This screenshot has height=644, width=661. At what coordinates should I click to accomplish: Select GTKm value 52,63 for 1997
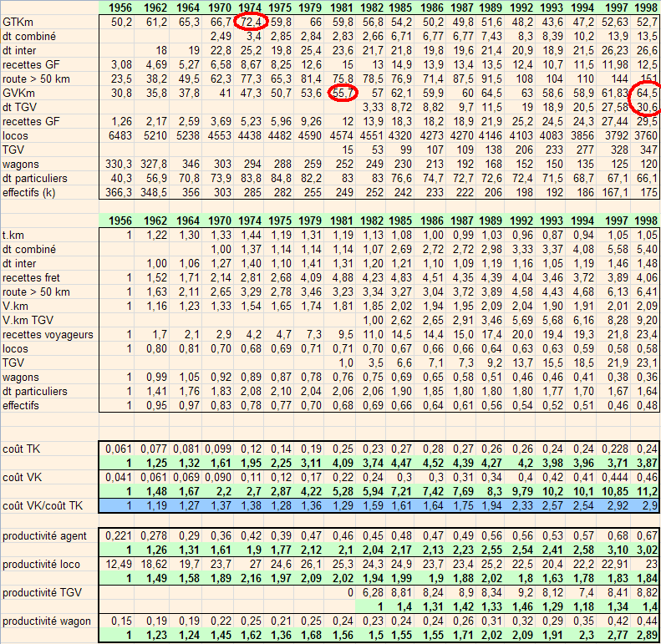click(615, 23)
